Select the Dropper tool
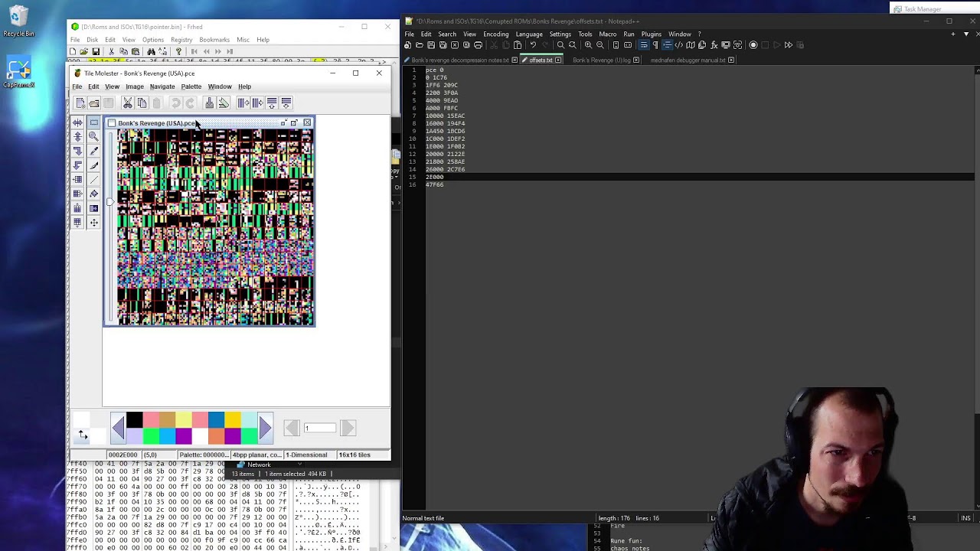Screen dimensions: 980x551 (x=93, y=151)
